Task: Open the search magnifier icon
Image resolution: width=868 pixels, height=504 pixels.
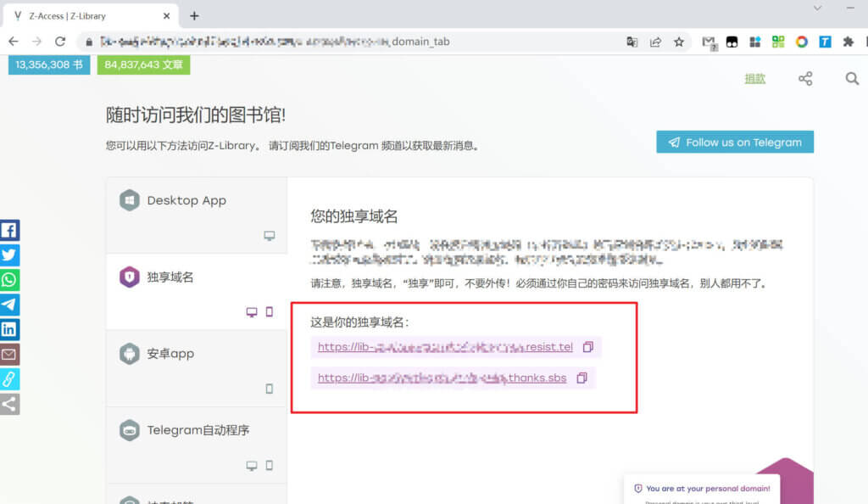Action: click(x=852, y=79)
